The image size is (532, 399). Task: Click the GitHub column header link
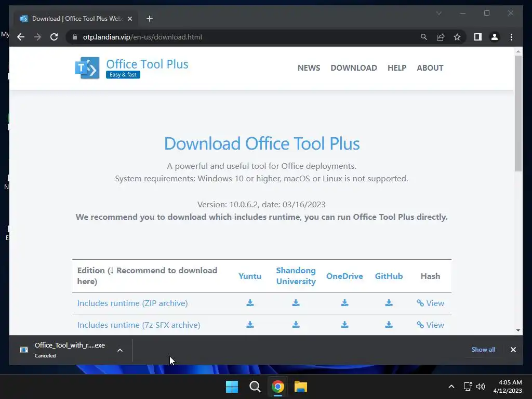389,276
